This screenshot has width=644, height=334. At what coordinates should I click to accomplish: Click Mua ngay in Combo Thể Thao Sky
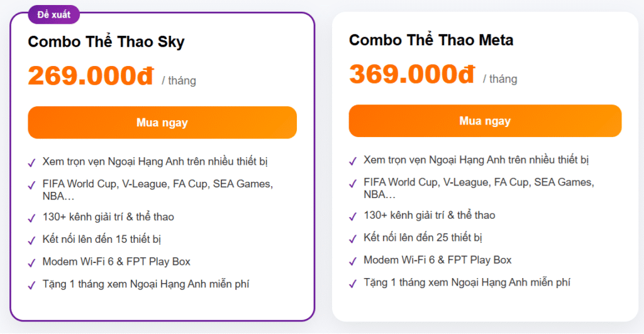coord(162,123)
